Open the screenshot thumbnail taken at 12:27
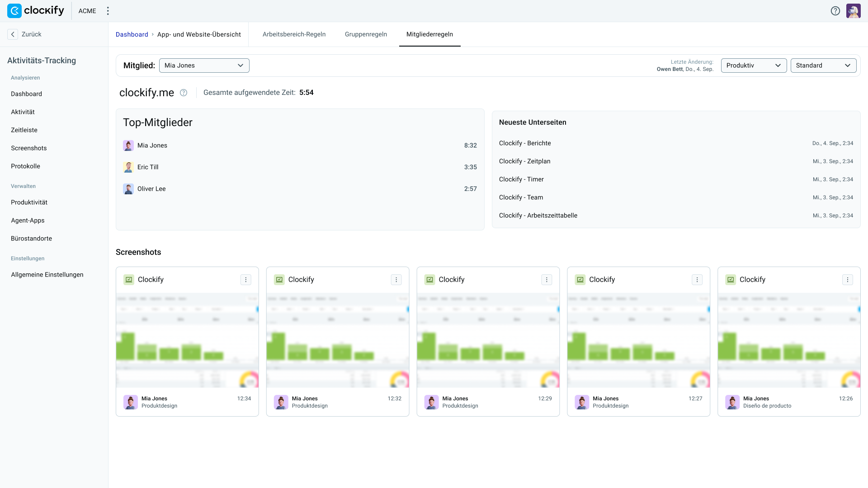The width and height of the screenshot is (868, 488). click(639, 340)
